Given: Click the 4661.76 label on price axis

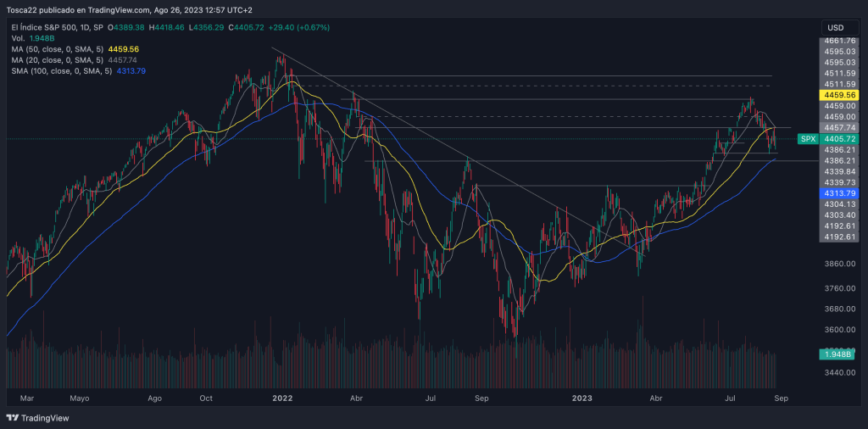Looking at the screenshot, I should (x=838, y=41).
